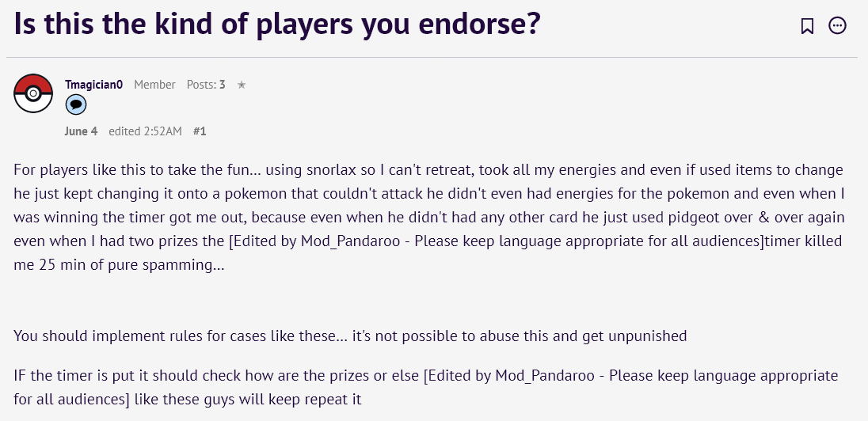Open the circled ellipsis options menu
The image size is (868, 421).
(837, 25)
